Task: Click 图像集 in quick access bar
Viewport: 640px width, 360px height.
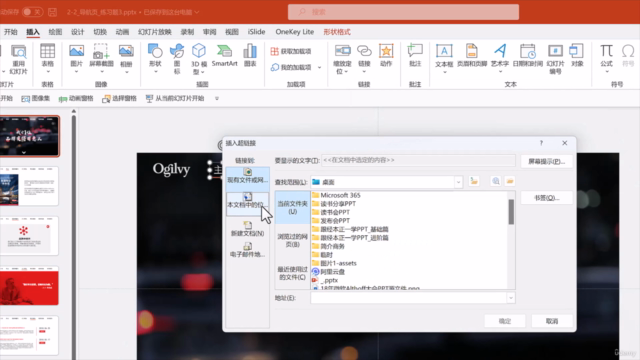Action: [36, 98]
